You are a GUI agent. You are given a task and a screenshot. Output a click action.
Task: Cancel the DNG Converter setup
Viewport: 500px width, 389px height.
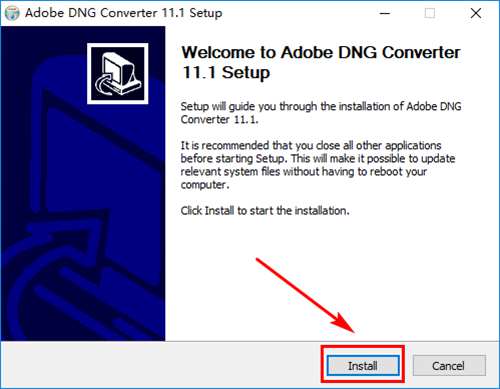(449, 365)
